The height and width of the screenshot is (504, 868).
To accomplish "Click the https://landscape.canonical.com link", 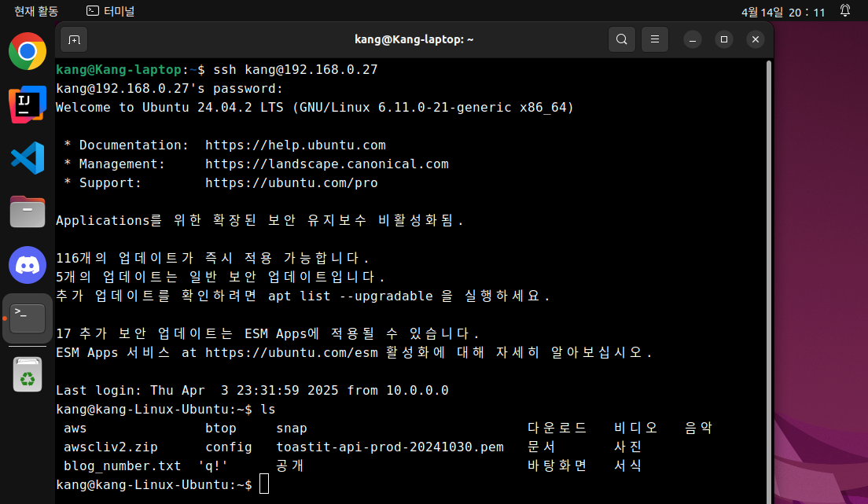I will (327, 164).
